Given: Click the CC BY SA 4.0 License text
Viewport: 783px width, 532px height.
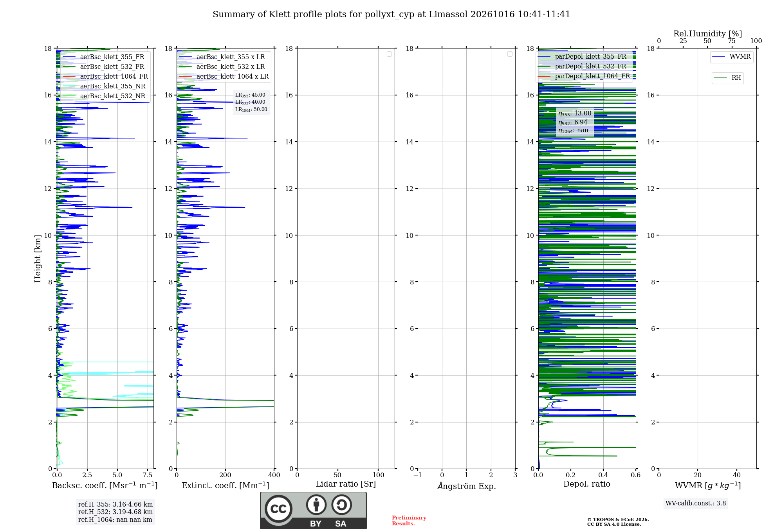Looking at the screenshot, I should click(x=614, y=524).
